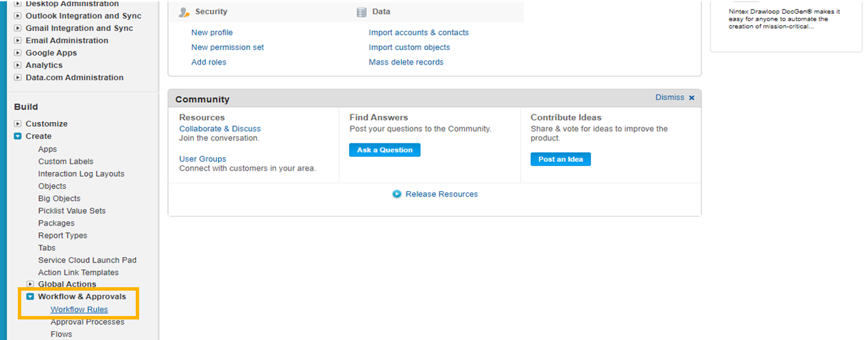This screenshot has height=340, width=868.
Task: Click Import accounts & contacts link
Action: click(x=419, y=32)
